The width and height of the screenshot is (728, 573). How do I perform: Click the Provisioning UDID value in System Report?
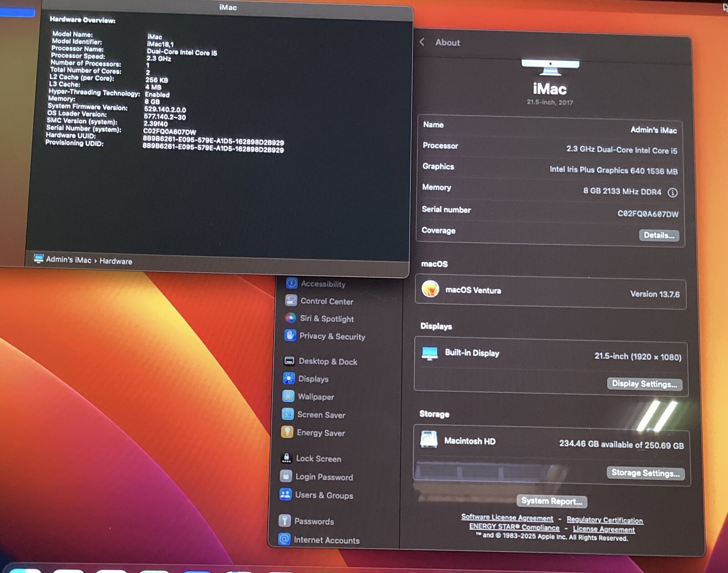coord(213,149)
